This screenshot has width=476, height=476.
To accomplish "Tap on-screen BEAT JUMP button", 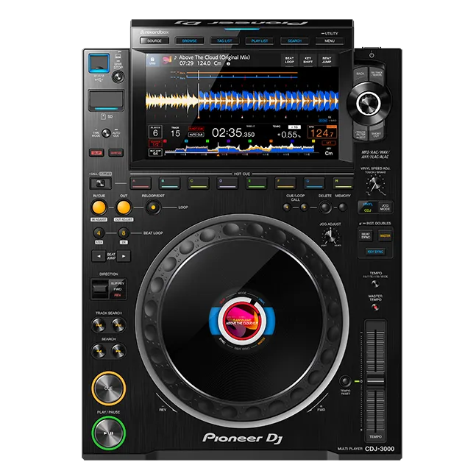I will pyautogui.click(x=327, y=60).
